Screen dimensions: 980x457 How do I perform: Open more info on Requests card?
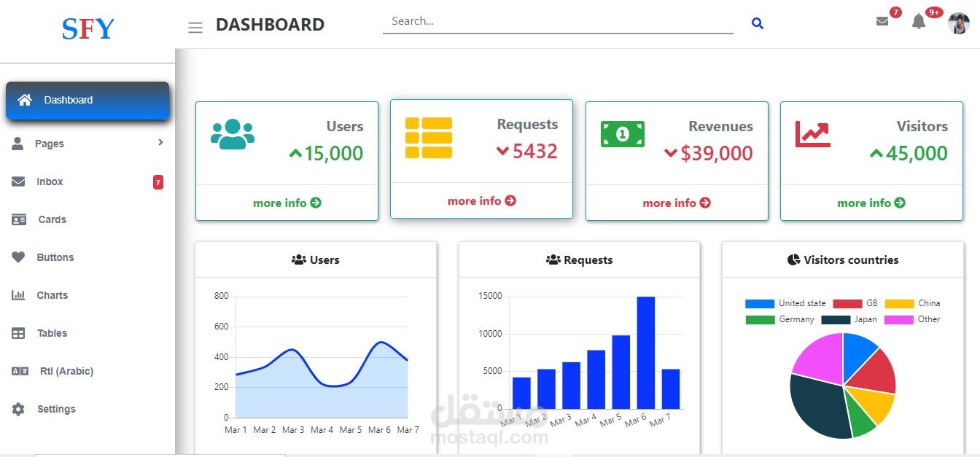click(x=481, y=200)
